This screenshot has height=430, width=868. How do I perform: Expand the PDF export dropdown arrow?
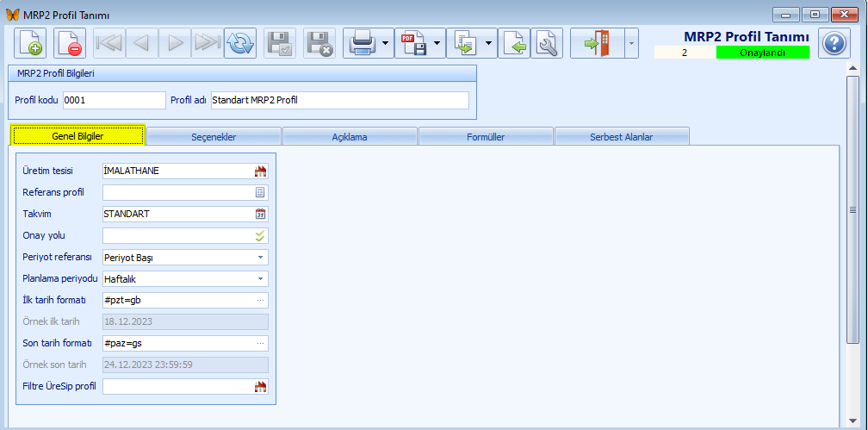point(437,43)
